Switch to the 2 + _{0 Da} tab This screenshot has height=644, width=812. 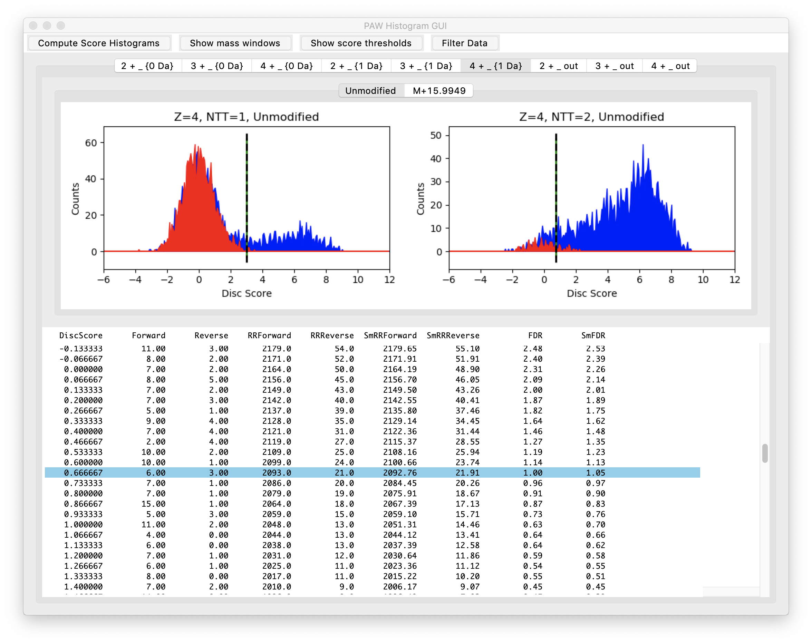tap(147, 66)
